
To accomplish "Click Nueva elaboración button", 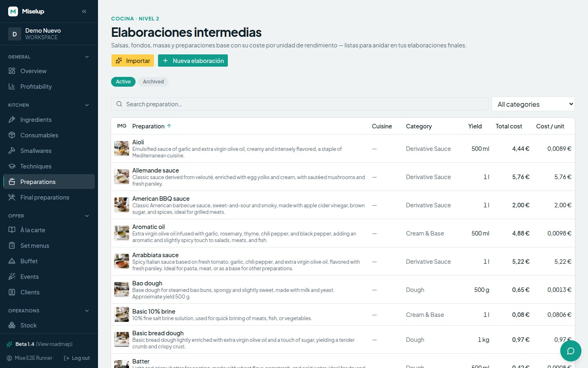I will click(193, 61).
